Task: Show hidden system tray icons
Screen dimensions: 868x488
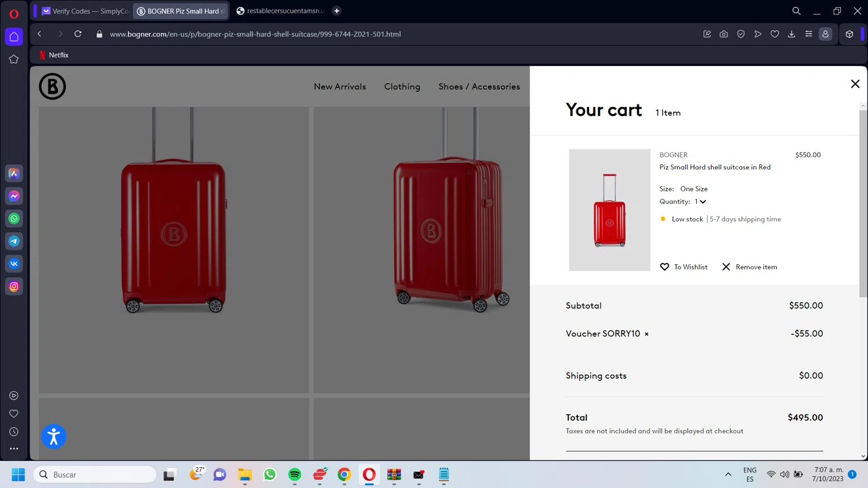Action: click(x=728, y=475)
